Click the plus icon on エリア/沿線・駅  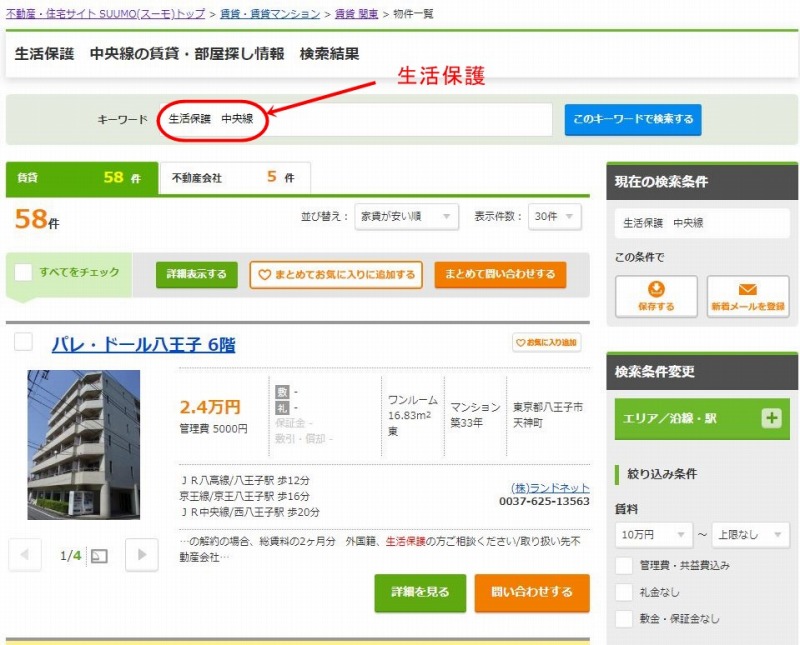click(770, 418)
